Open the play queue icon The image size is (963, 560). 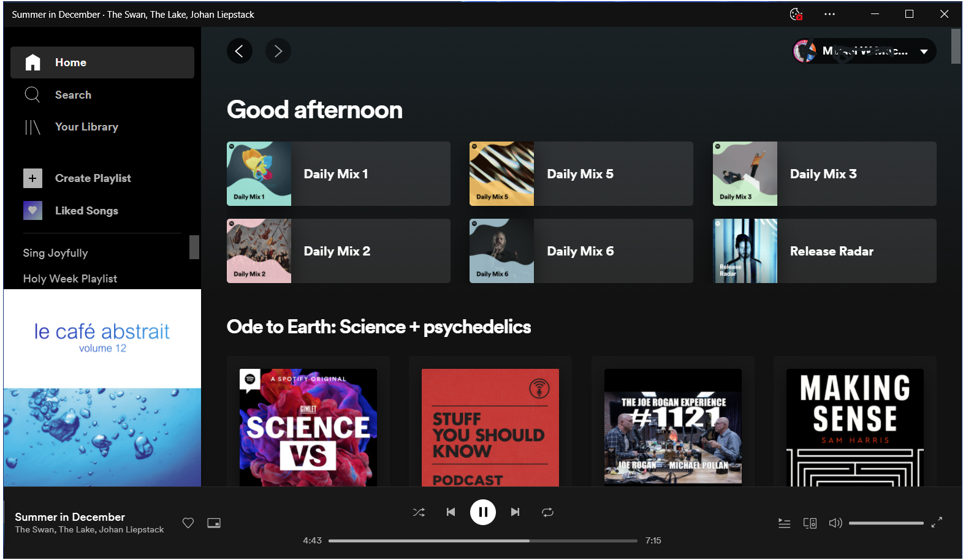[x=784, y=523]
